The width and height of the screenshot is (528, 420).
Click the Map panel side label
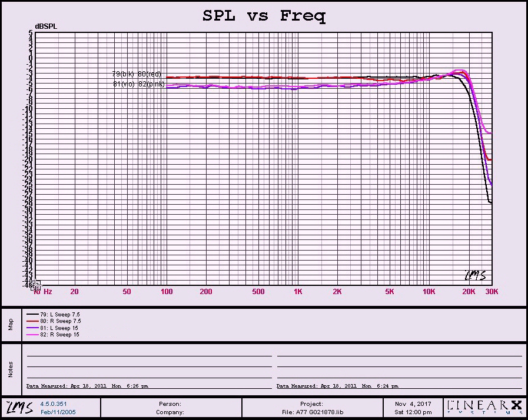tap(11, 324)
